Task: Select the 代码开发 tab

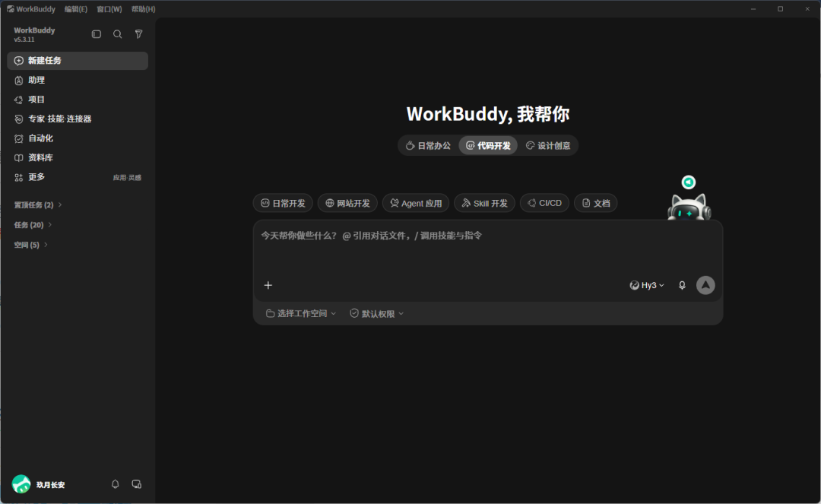Action: tap(488, 145)
